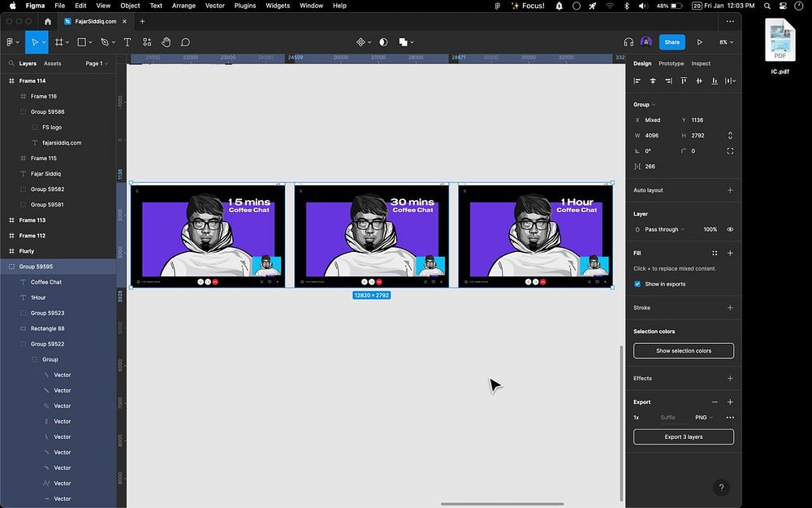Open shape tools options chevron

click(x=90, y=42)
